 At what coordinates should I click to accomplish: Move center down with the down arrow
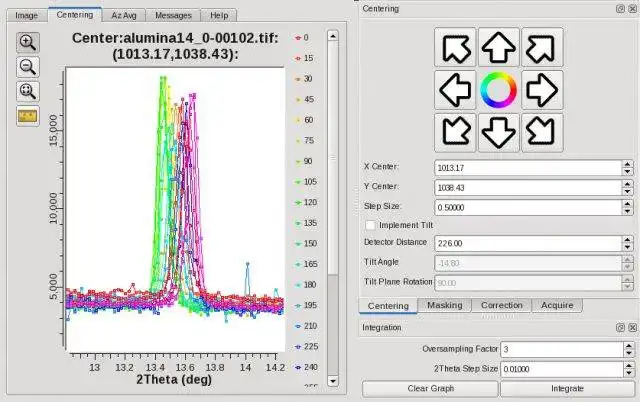[498, 133]
